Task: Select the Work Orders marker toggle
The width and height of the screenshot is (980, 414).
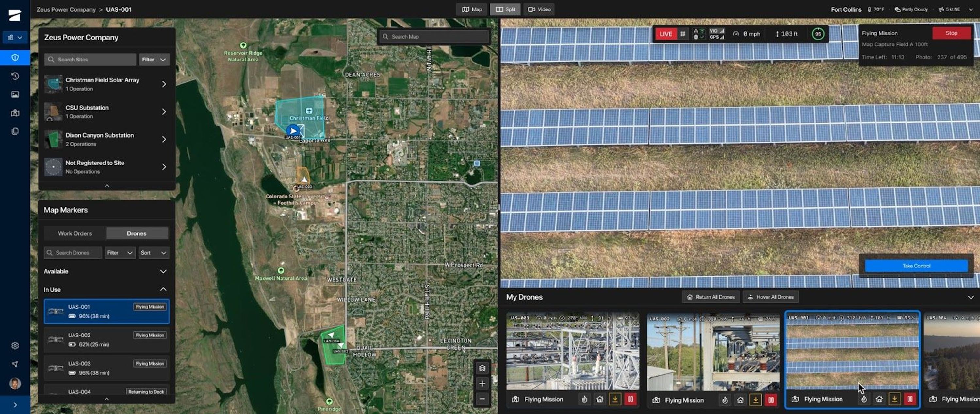Action: [75, 233]
